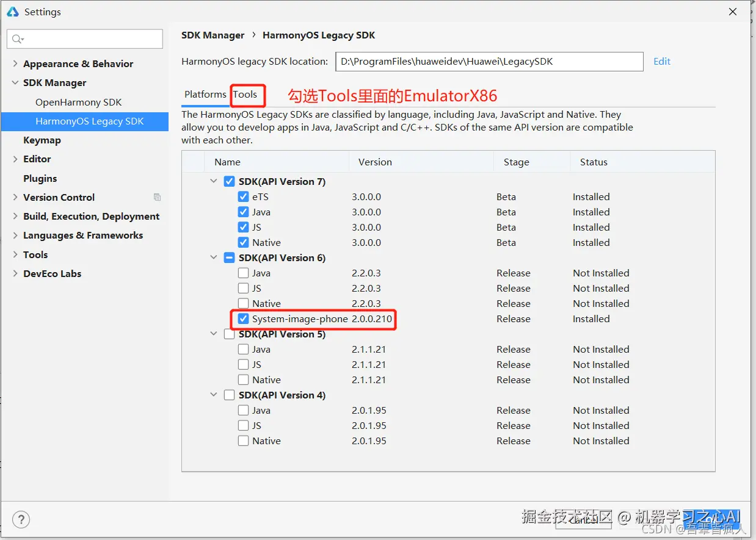Screen dimensions: 756x540
Task: Click Edit link for SDK location
Action: pos(662,61)
